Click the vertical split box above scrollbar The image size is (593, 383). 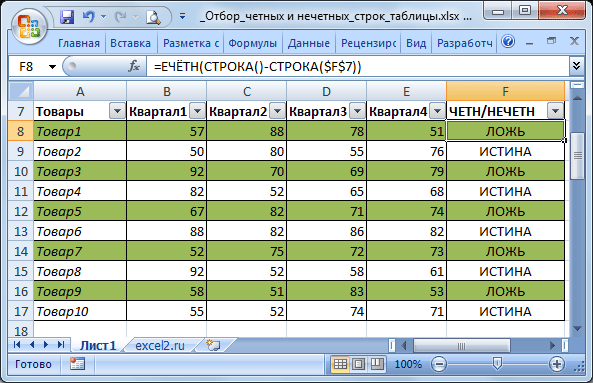[577, 85]
